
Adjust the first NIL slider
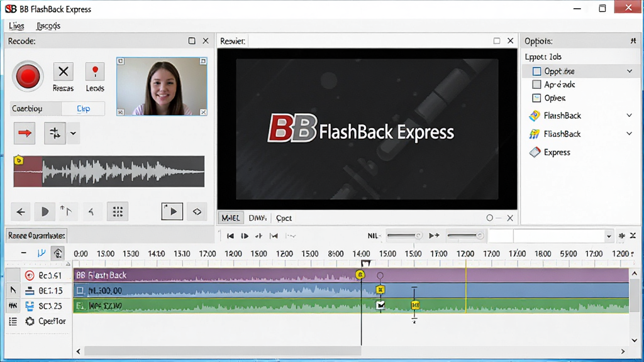[x=404, y=236]
